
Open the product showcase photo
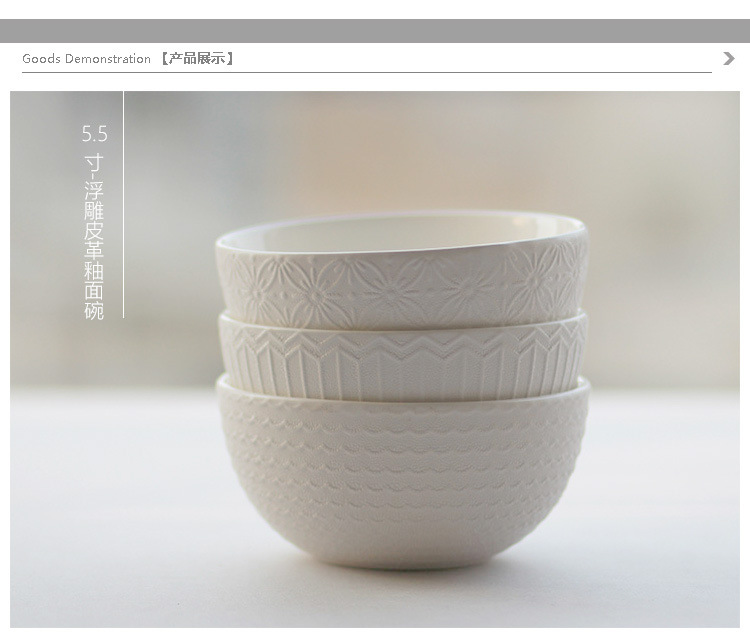375,359
